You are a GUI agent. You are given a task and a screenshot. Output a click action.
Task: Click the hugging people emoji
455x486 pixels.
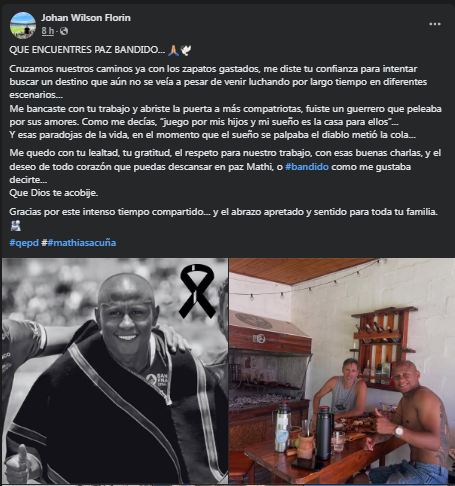click(15, 226)
